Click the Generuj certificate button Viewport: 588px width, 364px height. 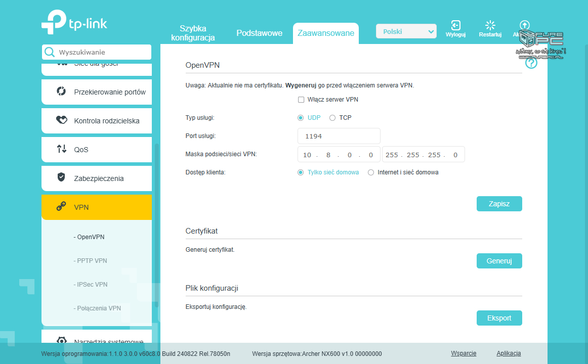pyautogui.click(x=499, y=260)
